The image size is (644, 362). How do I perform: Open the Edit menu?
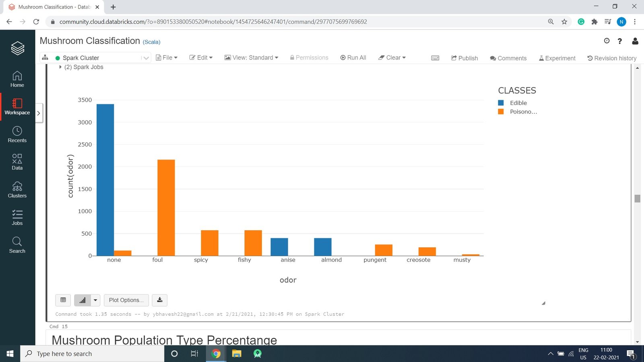[x=201, y=58]
